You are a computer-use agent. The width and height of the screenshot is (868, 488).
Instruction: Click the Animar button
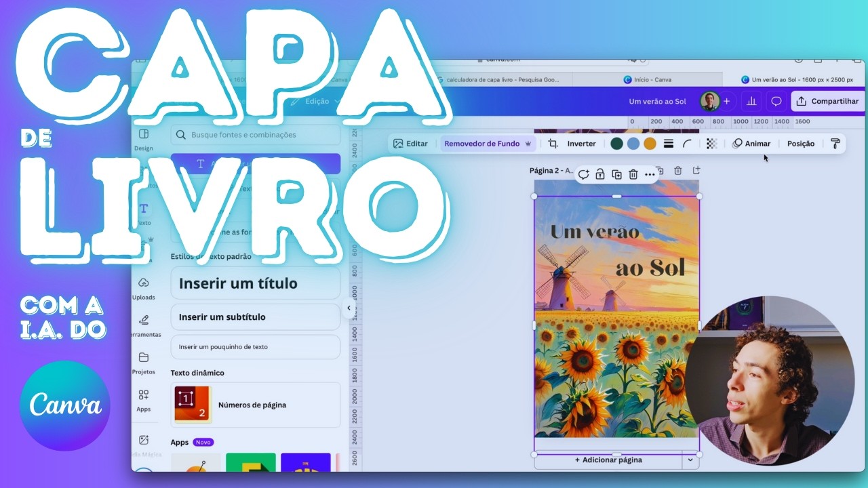[x=751, y=144]
